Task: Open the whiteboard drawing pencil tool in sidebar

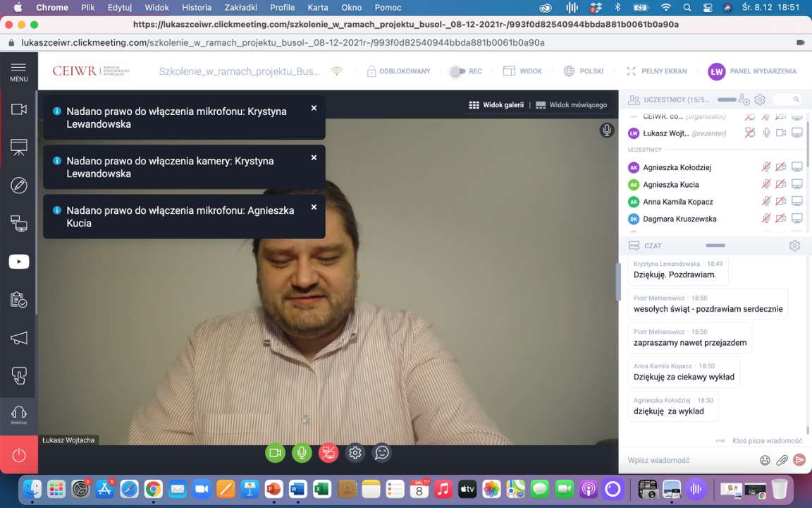Action: [19, 186]
